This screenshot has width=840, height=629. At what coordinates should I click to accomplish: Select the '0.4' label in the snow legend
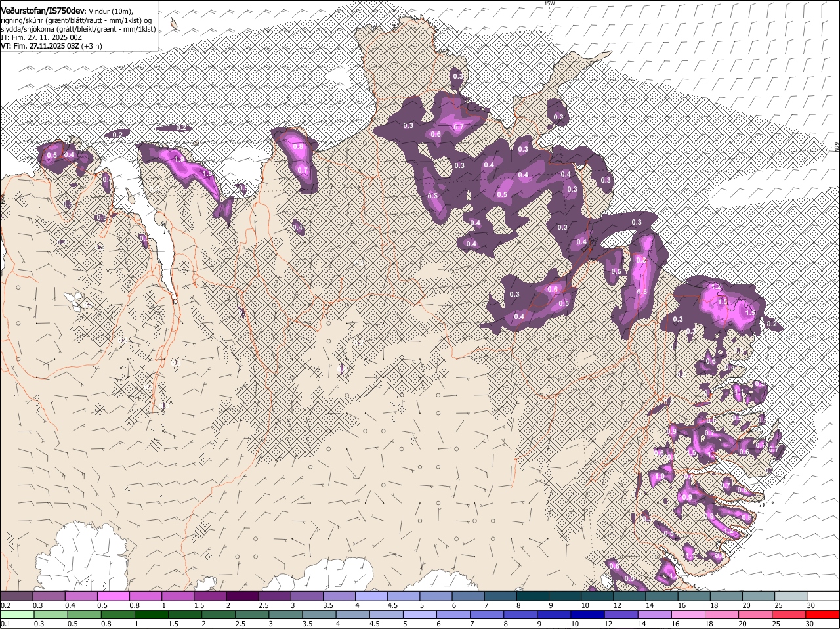[70, 605]
